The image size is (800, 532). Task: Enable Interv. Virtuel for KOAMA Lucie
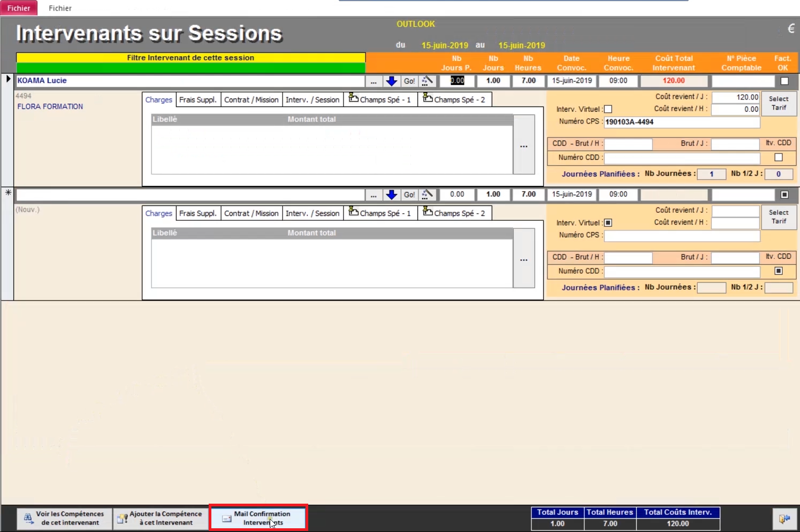tap(608, 109)
